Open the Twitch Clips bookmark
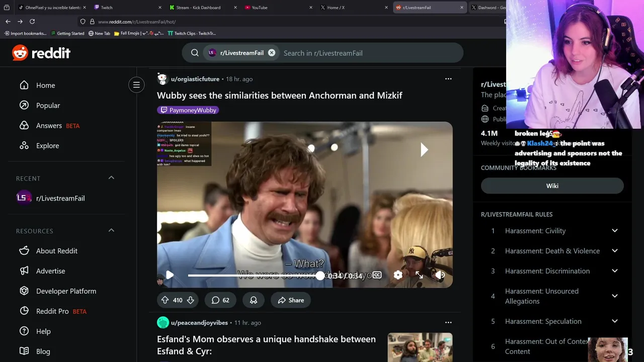The image size is (644, 362). click(192, 34)
